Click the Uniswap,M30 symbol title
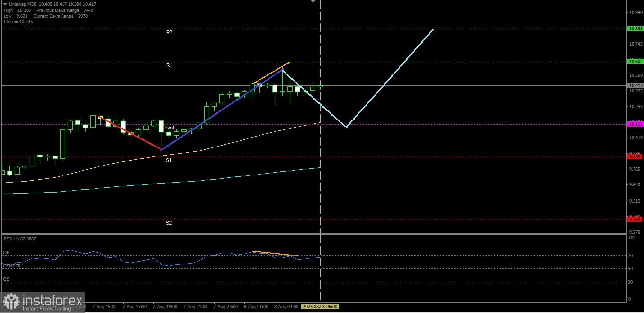Screen dimensions: 644x313 point(22,4)
